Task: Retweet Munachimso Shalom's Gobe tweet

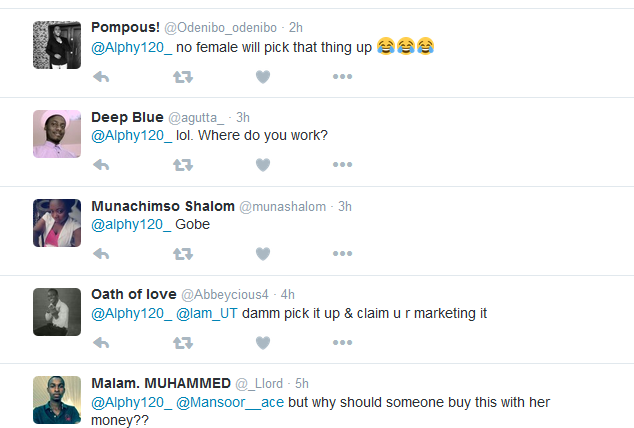Action: pos(183,254)
